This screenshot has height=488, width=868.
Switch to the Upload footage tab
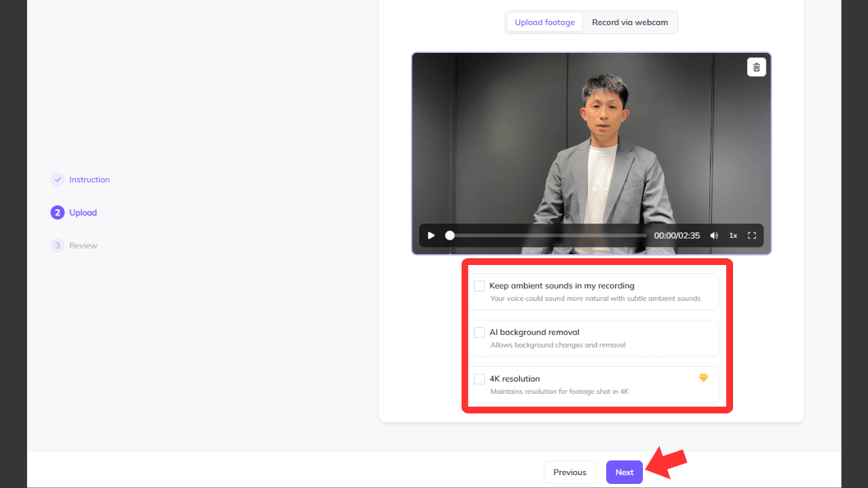tap(545, 22)
